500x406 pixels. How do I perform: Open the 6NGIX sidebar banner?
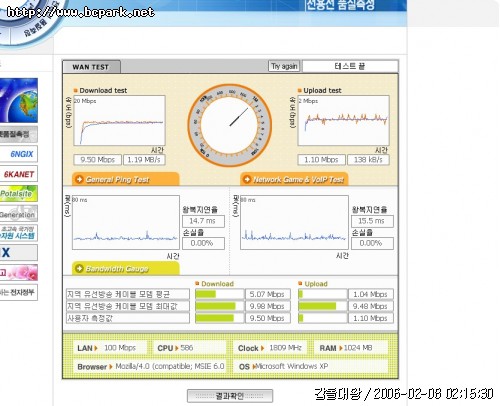pos(19,154)
